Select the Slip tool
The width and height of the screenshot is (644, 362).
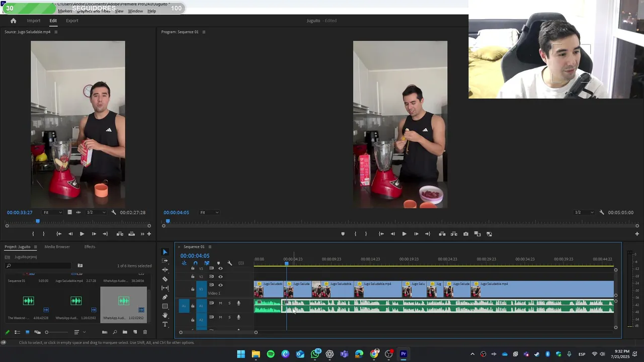(x=165, y=288)
